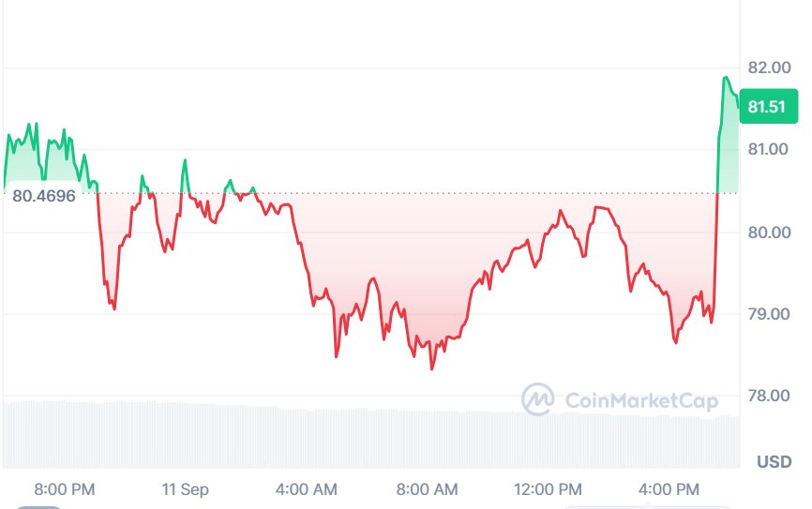Select the 82.00 price axis label

click(770, 67)
